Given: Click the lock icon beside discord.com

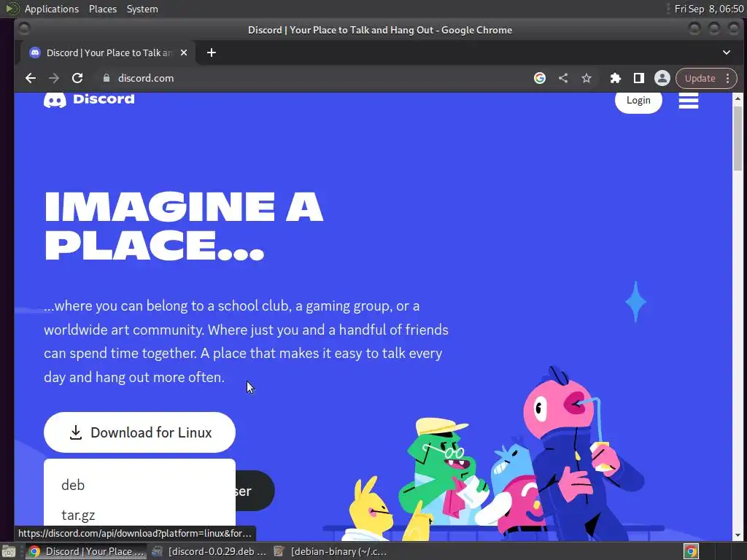Looking at the screenshot, I should coord(107,78).
